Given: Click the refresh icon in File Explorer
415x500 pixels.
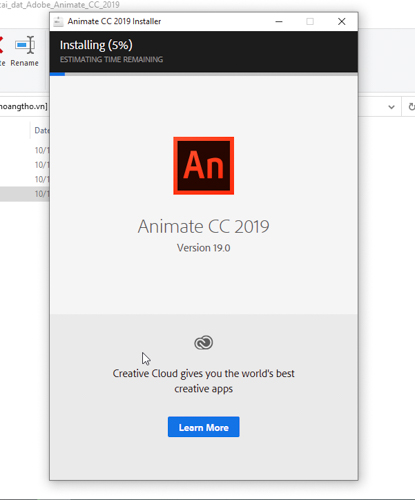Looking at the screenshot, I should 412,107.
